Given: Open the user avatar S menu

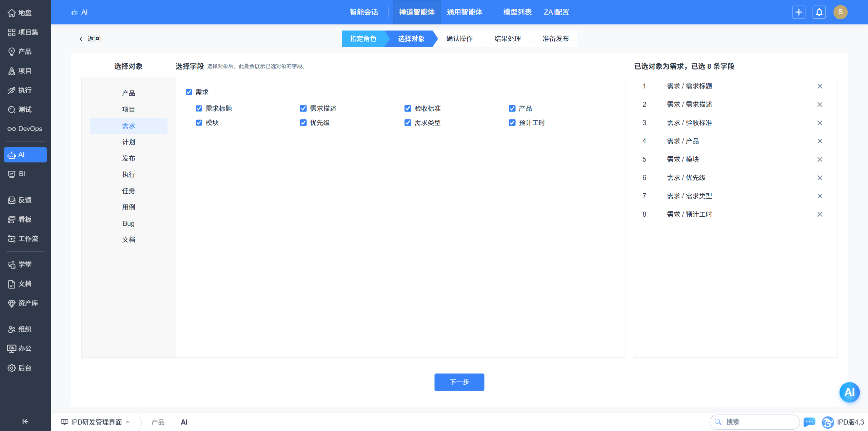Looking at the screenshot, I should tap(840, 12).
